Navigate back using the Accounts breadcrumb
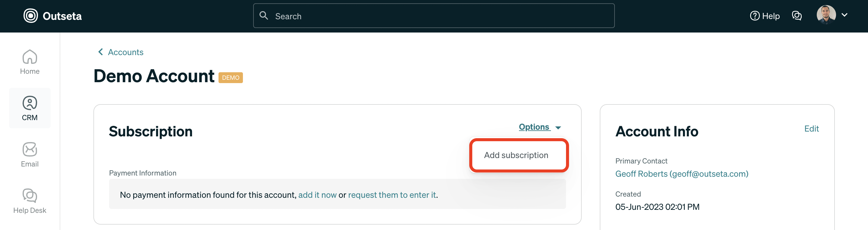Viewport: 868px width, 230px height. 125,52
